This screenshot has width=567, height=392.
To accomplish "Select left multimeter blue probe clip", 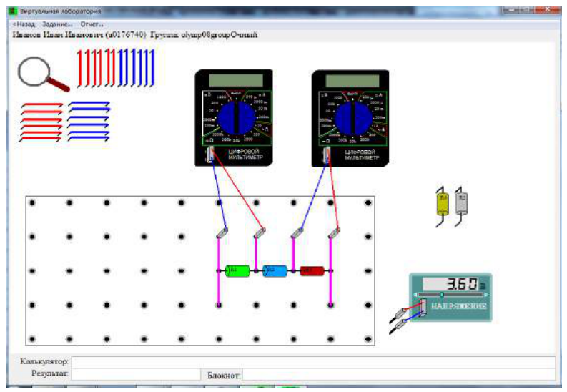I will coord(222,233).
